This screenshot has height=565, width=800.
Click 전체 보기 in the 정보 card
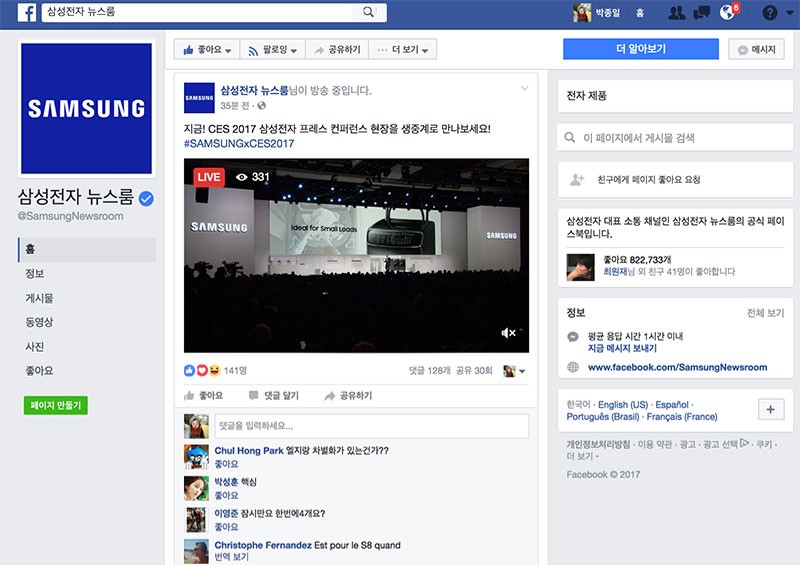click(x=765, y=313)
